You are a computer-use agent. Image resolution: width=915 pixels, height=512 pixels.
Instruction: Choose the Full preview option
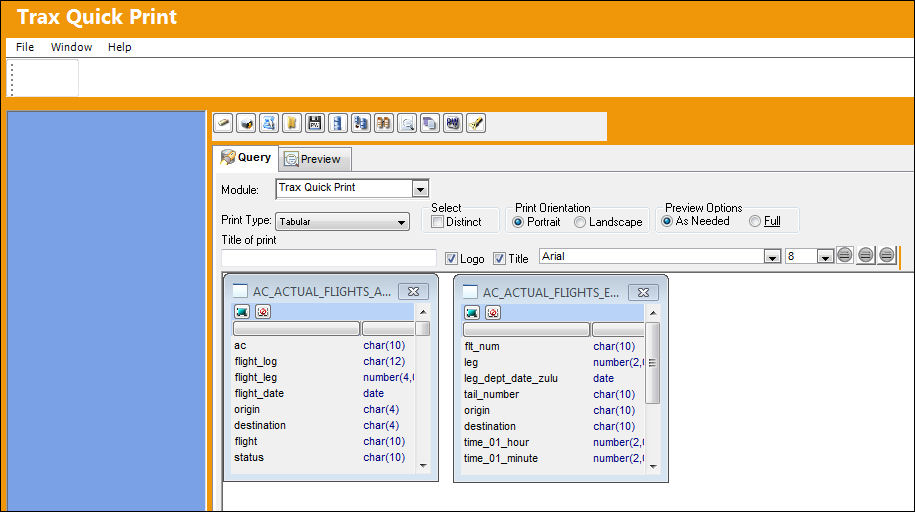[755, 221]
